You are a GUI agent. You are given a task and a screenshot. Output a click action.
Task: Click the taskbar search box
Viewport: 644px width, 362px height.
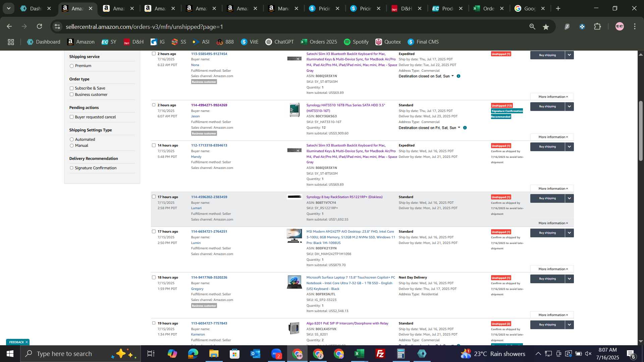tap(80, 354)
